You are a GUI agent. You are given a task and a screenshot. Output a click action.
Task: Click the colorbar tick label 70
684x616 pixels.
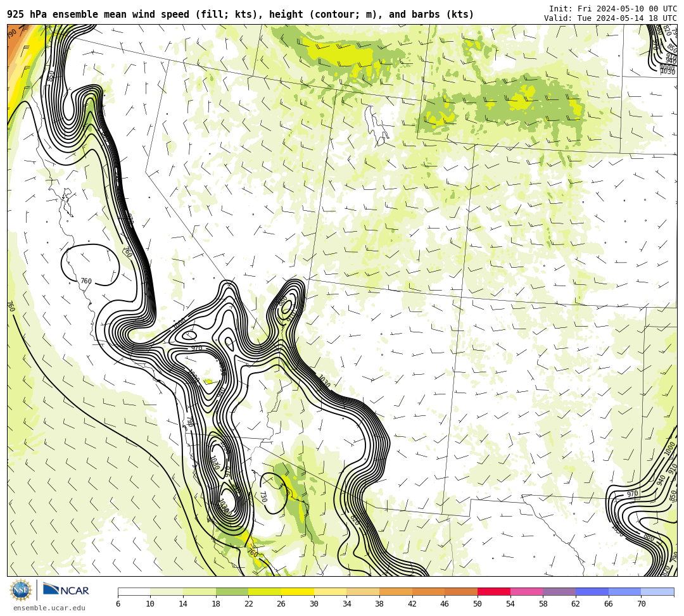click(x=641, y=604)
